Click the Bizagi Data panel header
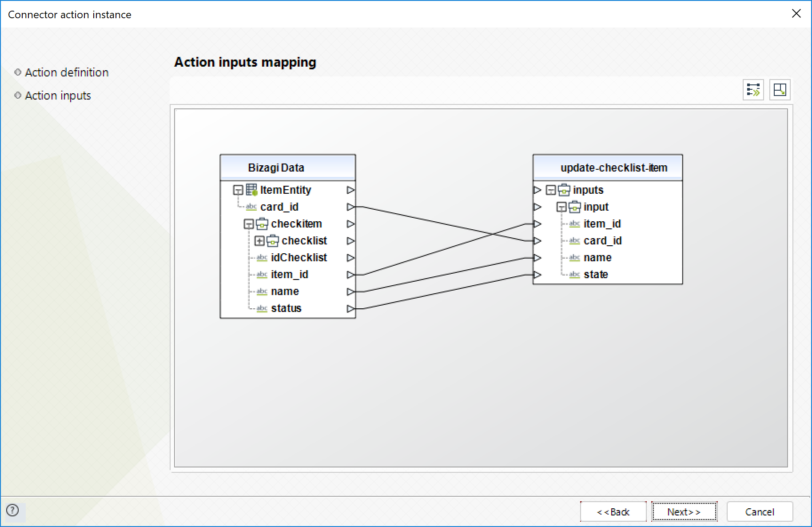 (x=288, y=168)
